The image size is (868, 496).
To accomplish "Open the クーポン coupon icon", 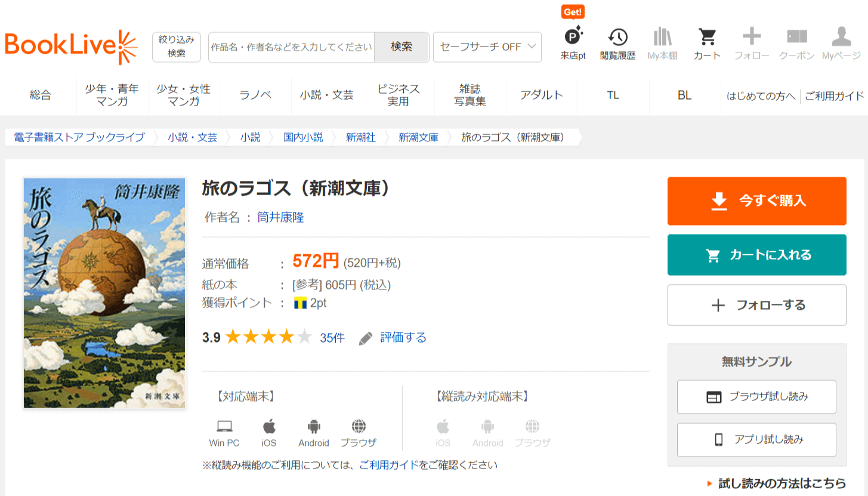I will coord(796,38).
